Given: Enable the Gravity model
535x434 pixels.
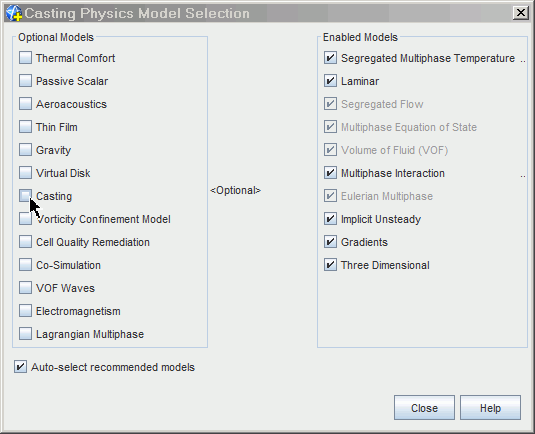Looking at the screenshot, I should 26,150.
